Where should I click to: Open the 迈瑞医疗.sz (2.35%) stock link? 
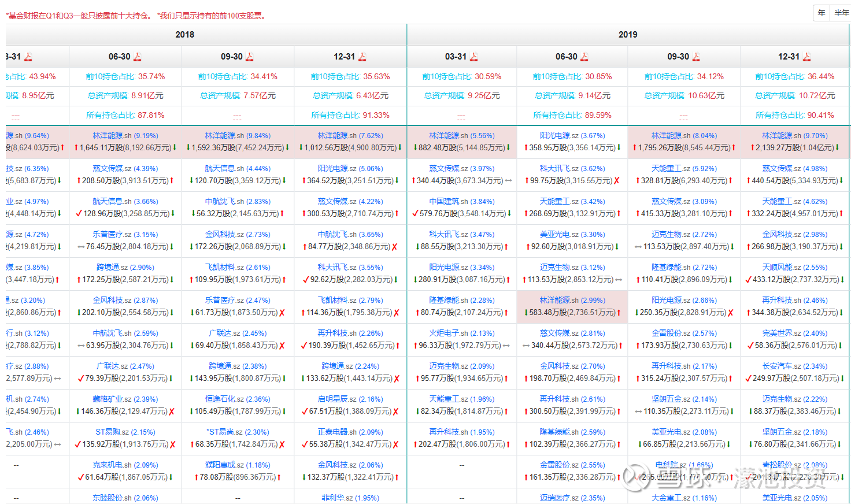[x=572, y=498]
